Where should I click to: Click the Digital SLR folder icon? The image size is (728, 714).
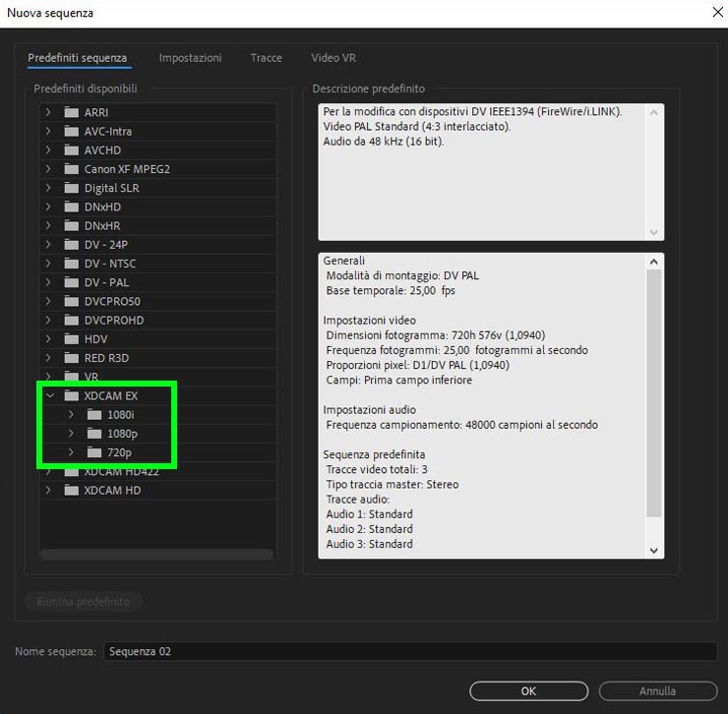click(x=71, y=188)
